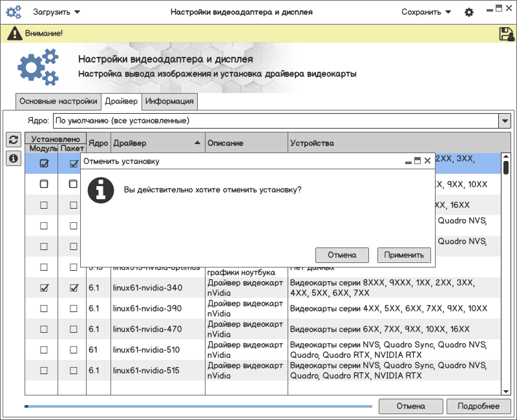
Task: Expand the Ядро kernel combo box
Action: click(505, 121)
